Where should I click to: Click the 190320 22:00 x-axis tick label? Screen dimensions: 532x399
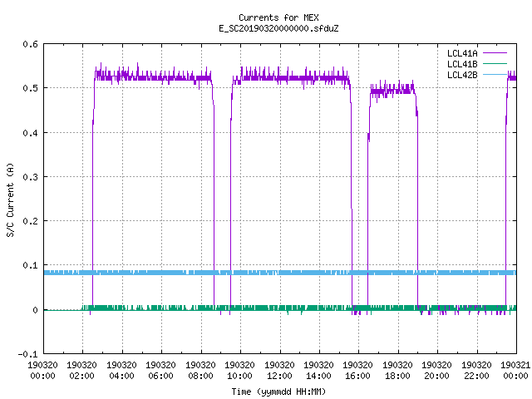coord(476,371)
